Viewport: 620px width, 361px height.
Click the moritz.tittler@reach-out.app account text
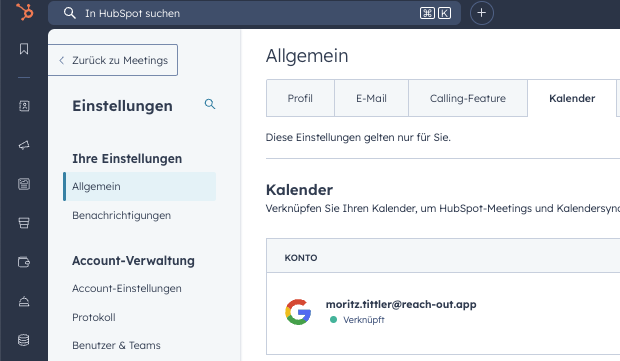[401, 304]
